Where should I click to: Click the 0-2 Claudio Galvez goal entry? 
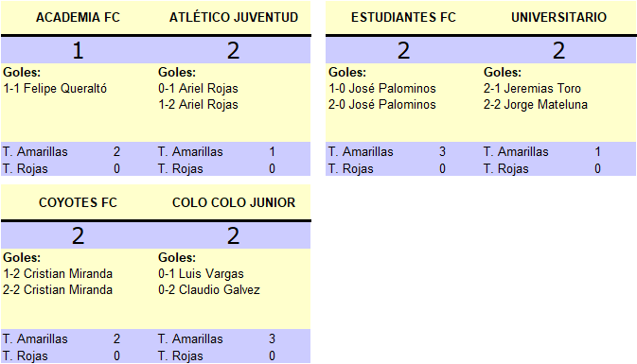tap(209, 289)
